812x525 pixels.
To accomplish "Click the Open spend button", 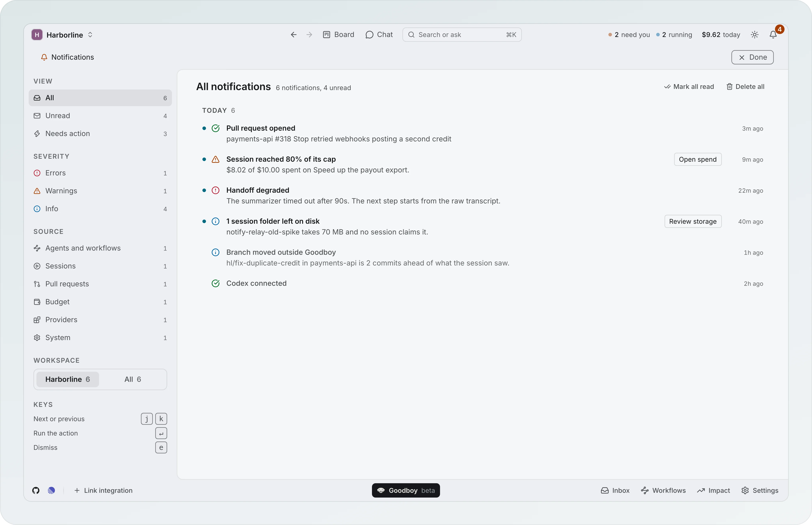I will tap(698, 159).
